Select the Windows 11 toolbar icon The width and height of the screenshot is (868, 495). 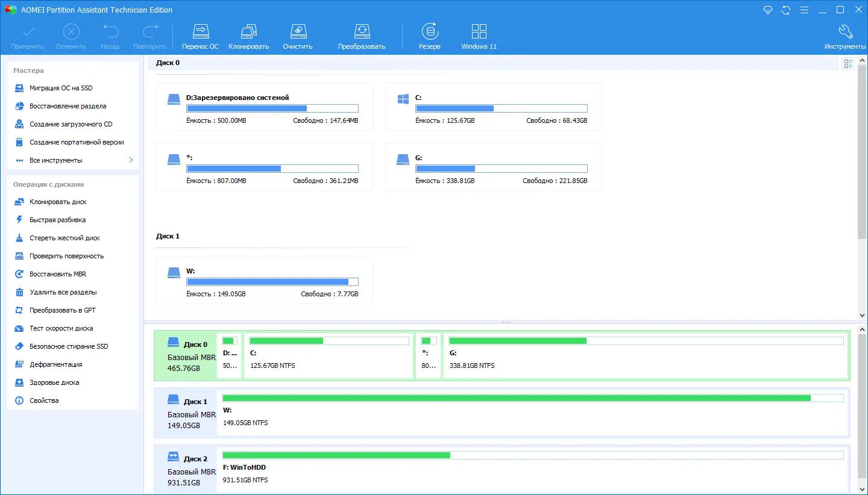tap(479, 34)
